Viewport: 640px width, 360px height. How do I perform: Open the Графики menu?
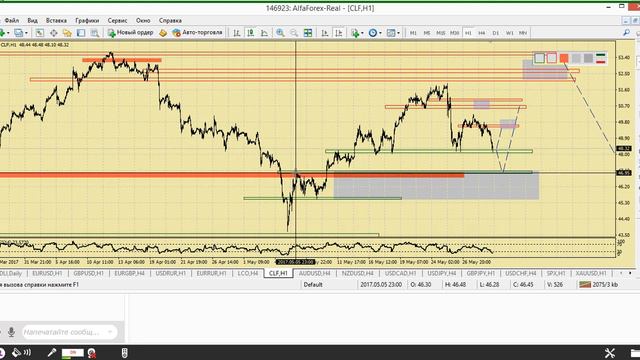[87, 20]
